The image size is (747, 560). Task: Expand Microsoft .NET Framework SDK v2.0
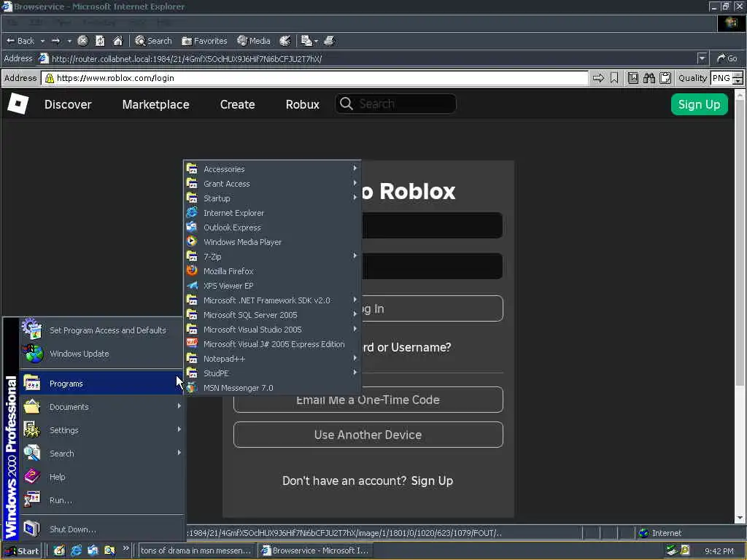coord(273,300)
